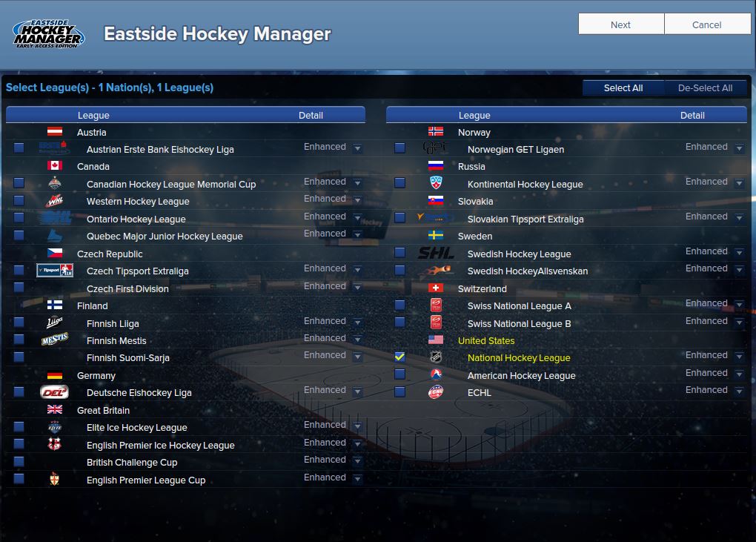Click the English Premier Ice Hockey League logo
Image resolution: width=756 pixels, height=542 pixels.
point(55,444)
